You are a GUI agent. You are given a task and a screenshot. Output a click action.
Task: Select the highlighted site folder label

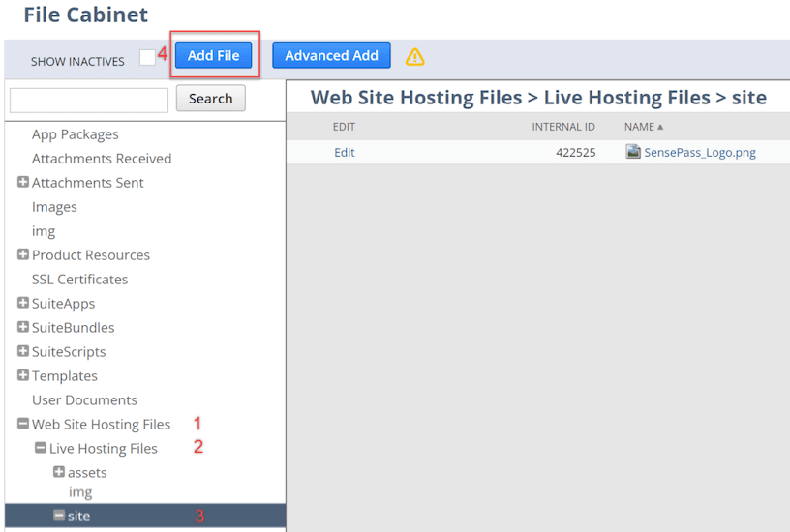(78, 516)
